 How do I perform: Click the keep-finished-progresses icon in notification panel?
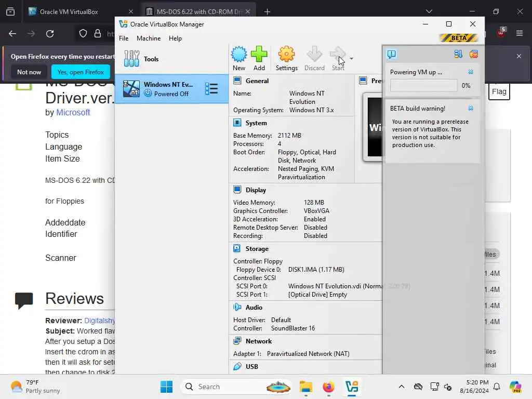coord(474,54)
